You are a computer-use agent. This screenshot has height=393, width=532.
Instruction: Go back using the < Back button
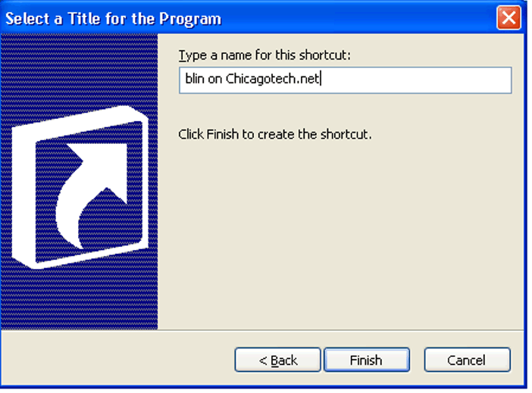point(277,360)
